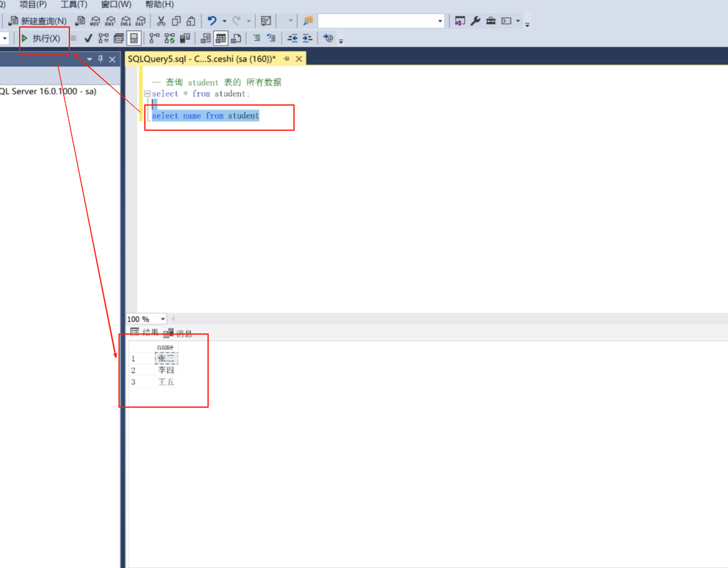Click inside the search combo box

(x=377, y=21)
